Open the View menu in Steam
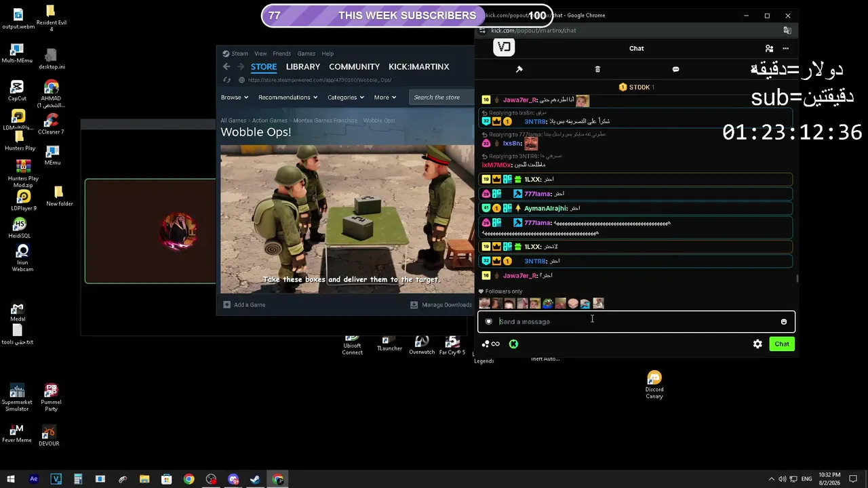The image size is (868, 488). pyautogui.click(x=260, y=54)
